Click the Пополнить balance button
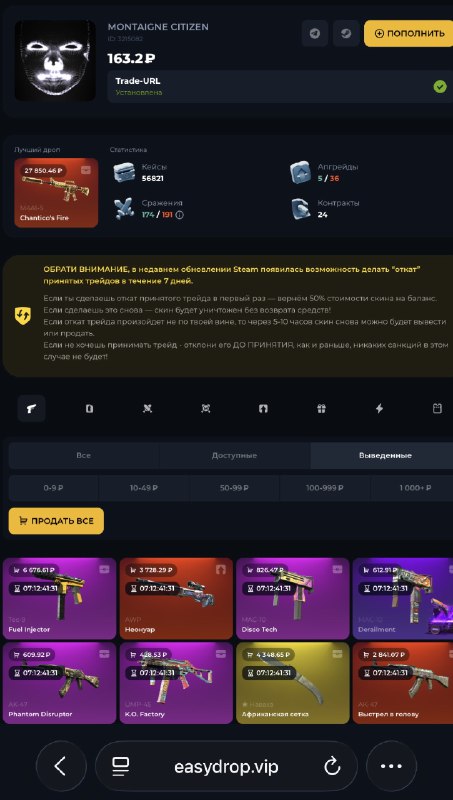 (x=410, y=34)
